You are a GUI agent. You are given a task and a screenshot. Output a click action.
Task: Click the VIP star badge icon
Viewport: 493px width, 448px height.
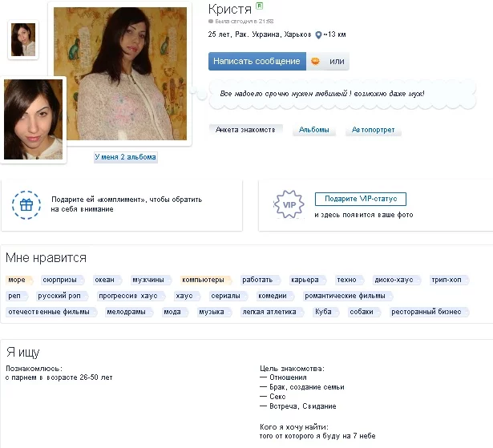coord(289,204)
